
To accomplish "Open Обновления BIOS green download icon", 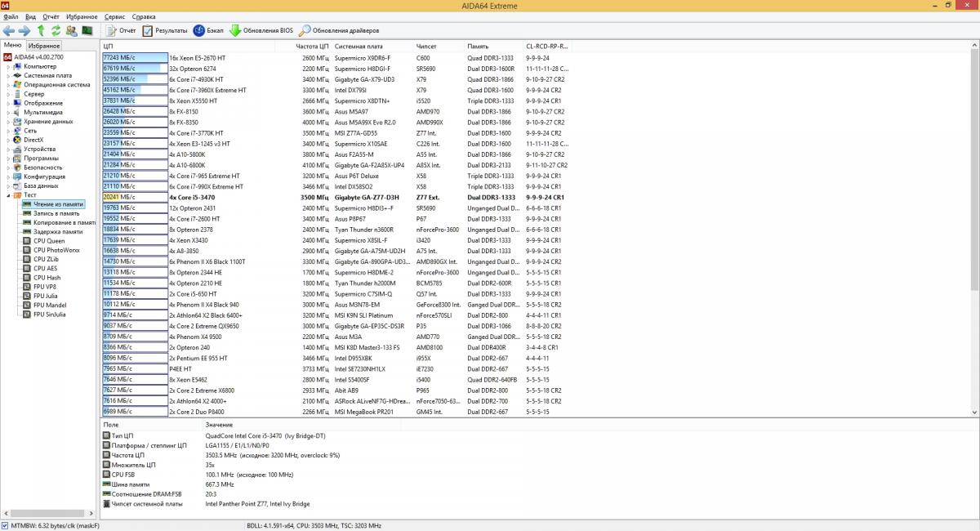I will (235, 31).
